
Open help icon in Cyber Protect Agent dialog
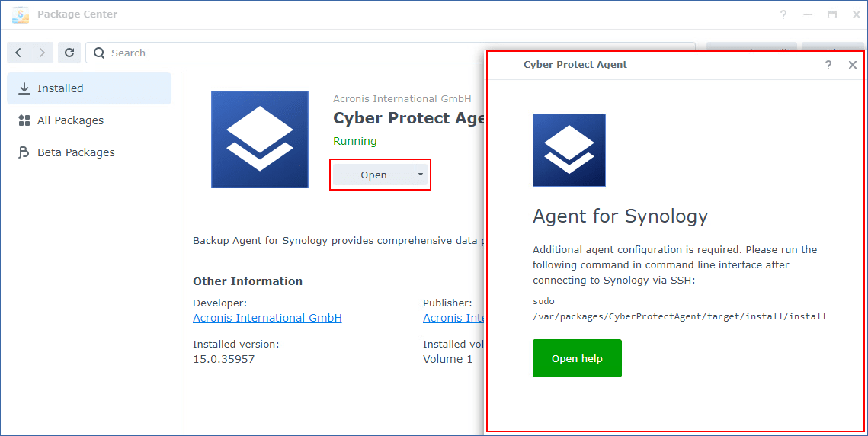coord(828,65)
